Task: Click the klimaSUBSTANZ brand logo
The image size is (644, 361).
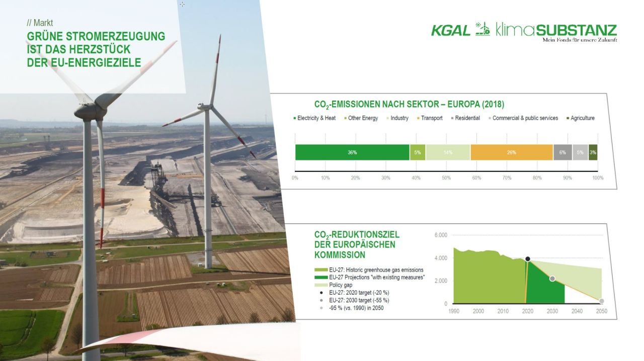Action: point(556,31)
